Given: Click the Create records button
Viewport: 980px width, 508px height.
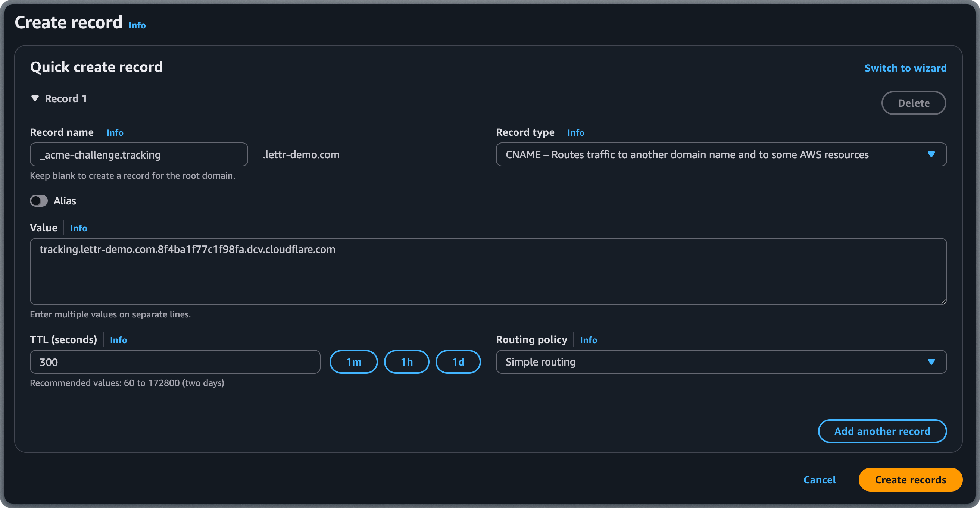Looking at the screenshot, I should [x=910, y=480].
